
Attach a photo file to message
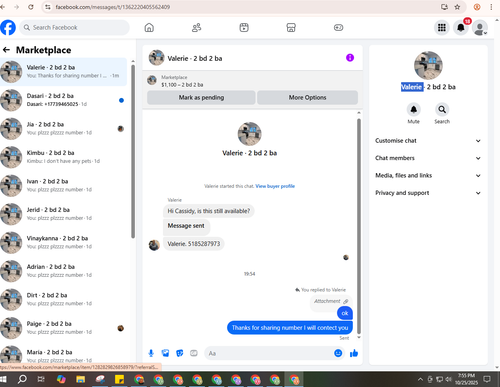(165, 353)
